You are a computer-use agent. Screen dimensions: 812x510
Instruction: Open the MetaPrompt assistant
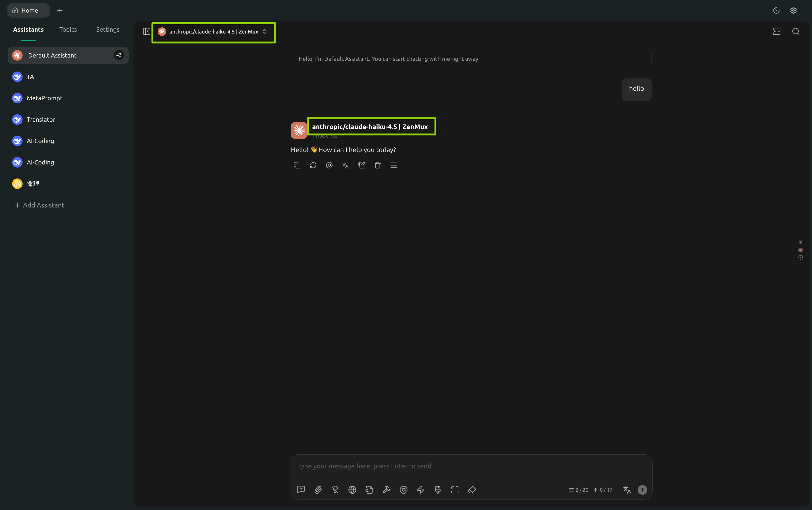[x=68, y=98]
